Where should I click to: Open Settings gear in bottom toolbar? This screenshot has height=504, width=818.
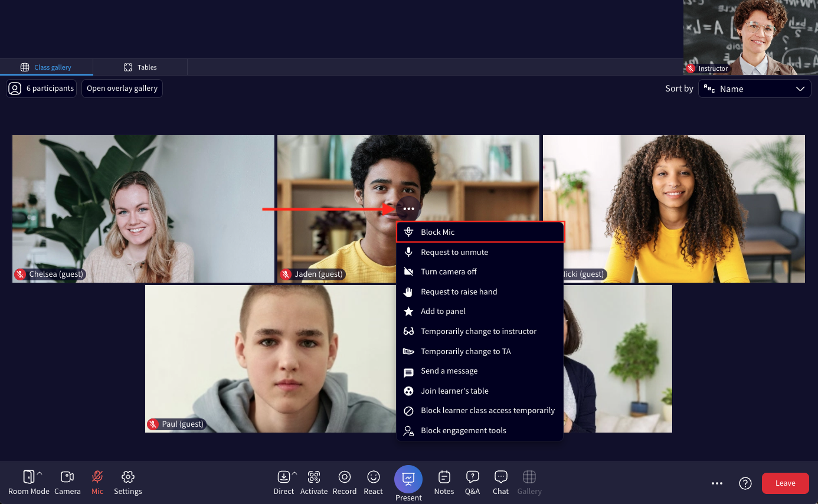[128, 482]
